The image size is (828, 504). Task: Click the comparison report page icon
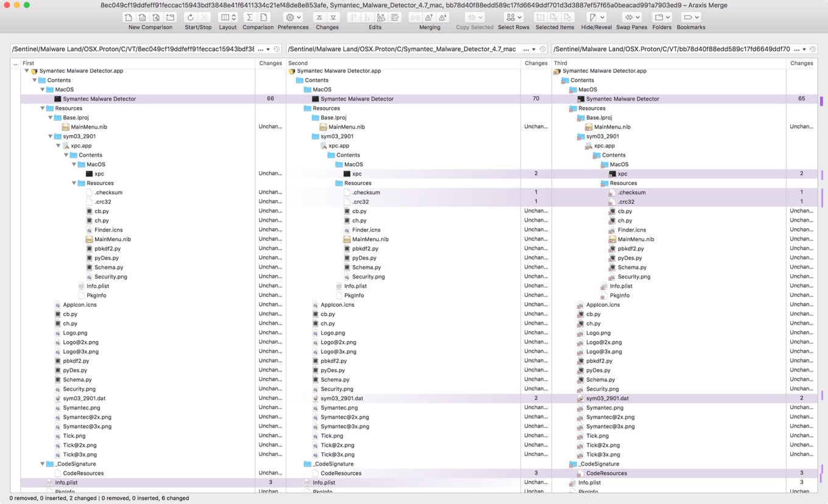click(x=264, y=18)
